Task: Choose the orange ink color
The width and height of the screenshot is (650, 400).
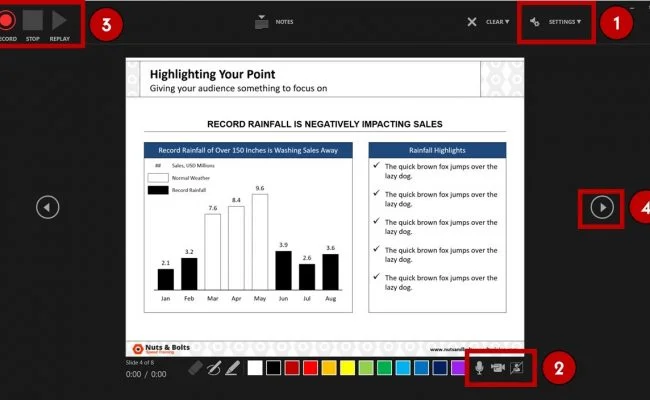Action: 329,368
